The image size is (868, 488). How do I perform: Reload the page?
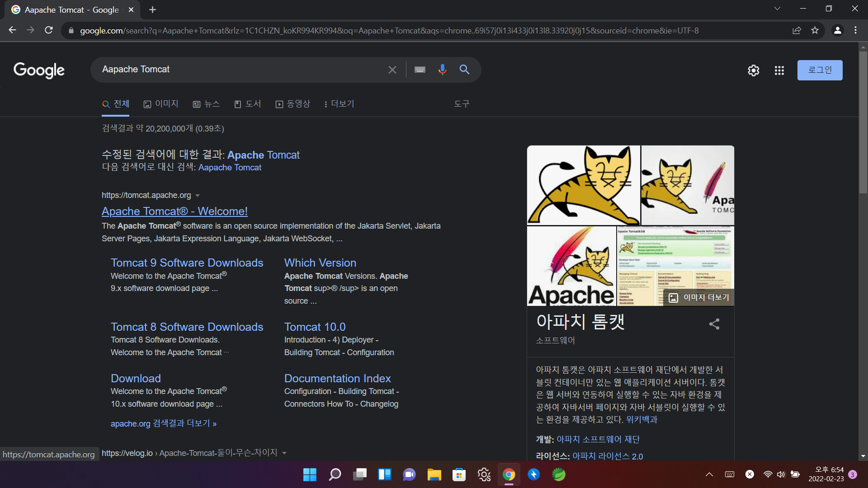(x=49, y=30)
